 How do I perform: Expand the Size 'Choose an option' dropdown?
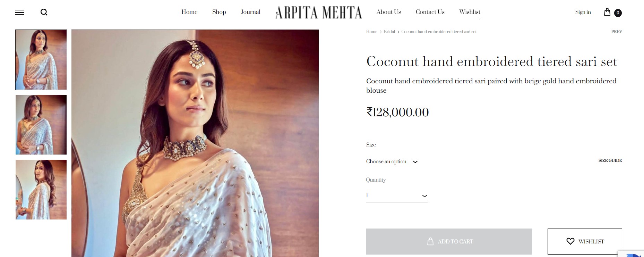pos(392,162)
